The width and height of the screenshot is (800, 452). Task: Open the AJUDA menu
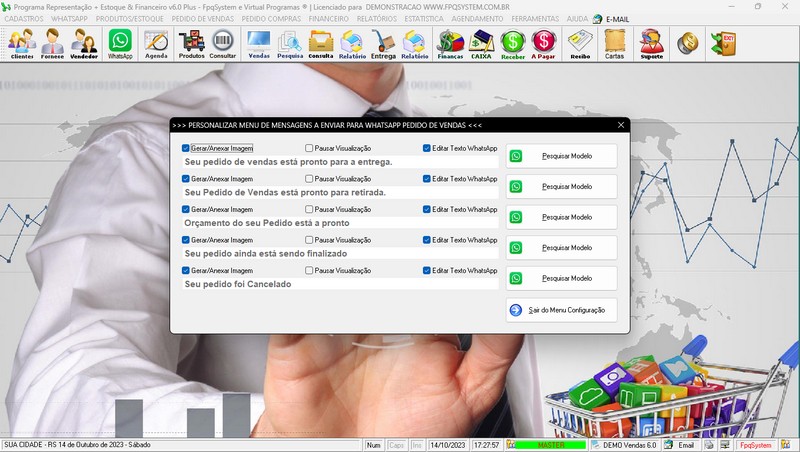coord(577,19)
